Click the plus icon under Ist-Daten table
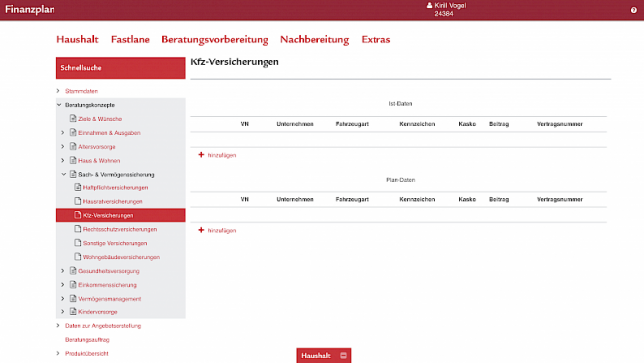 tap(201, 155)
